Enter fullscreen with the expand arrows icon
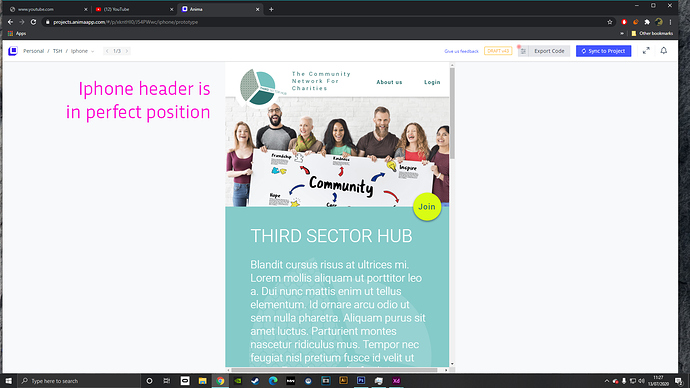 [x=646, y=51]
